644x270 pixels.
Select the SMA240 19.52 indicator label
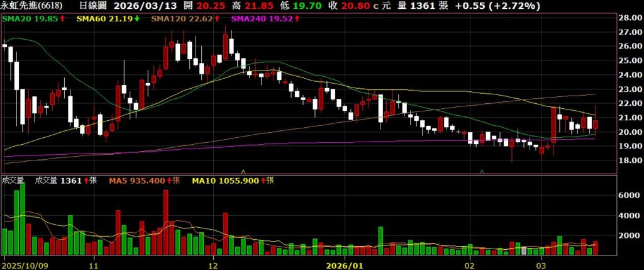coord(261,19)
